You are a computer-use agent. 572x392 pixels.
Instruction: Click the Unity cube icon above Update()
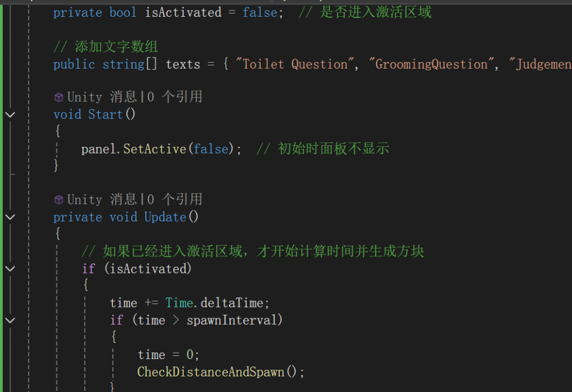(58, 200)
